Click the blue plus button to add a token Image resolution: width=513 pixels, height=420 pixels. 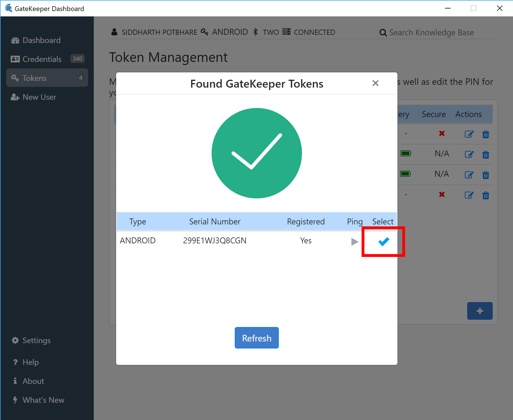coord(480,311)
